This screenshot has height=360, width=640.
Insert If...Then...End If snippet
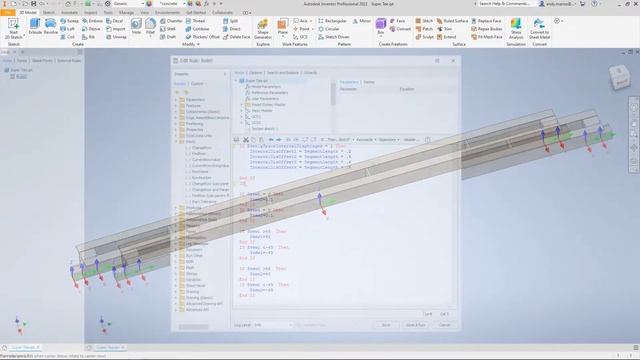(337, 140)
